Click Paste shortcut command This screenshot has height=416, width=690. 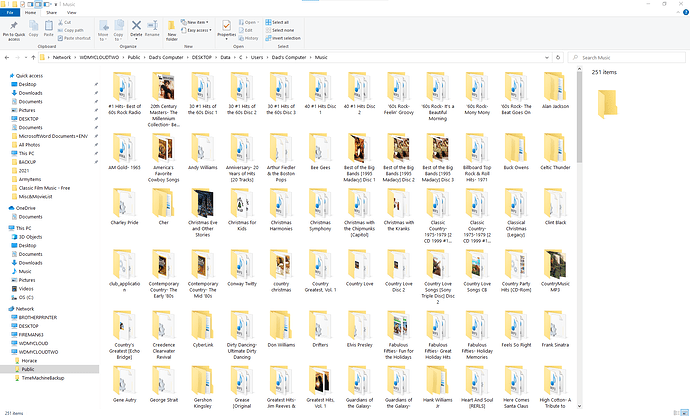point(74,38)
